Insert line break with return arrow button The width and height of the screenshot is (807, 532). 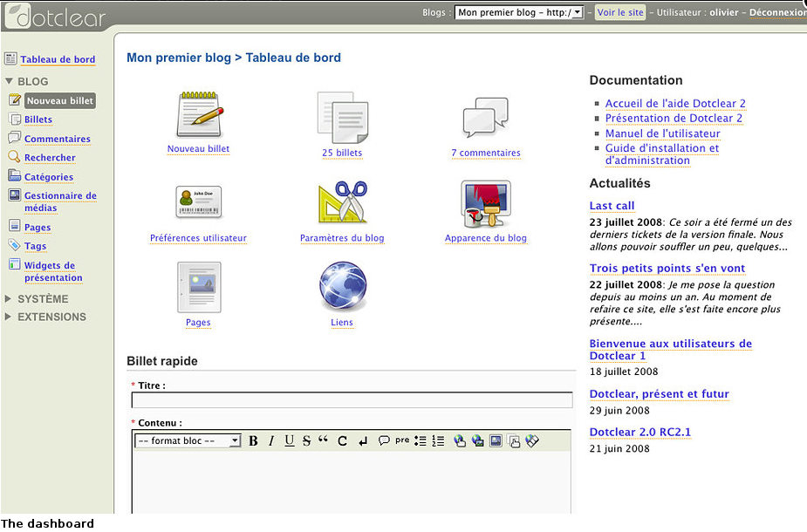[x=363, y=441]
